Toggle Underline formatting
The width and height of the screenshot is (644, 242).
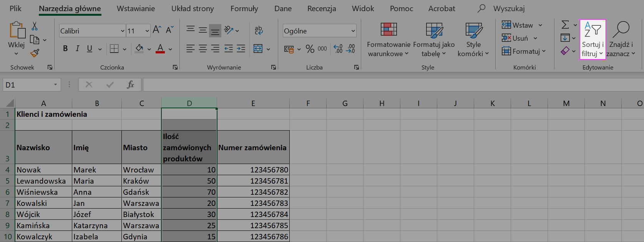point(90,48)
